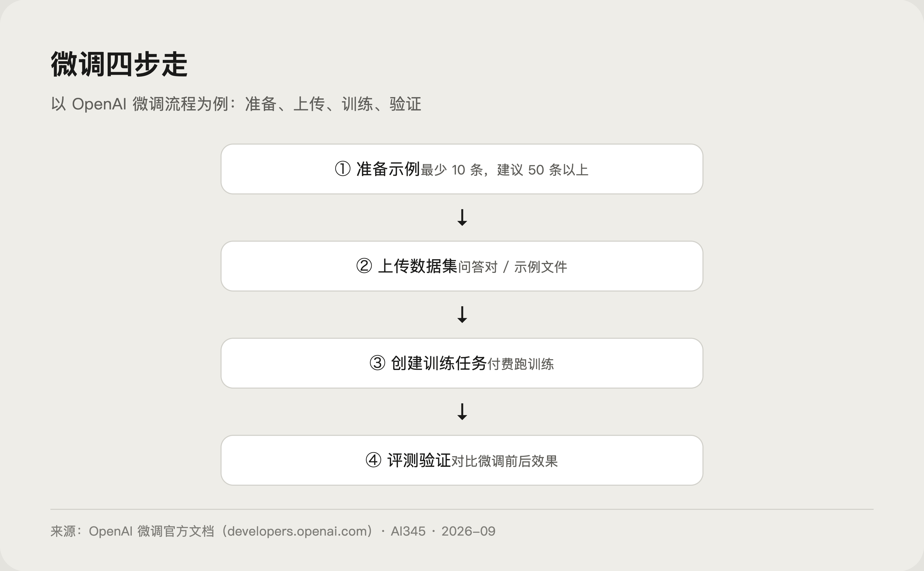Image resolution: width=924 pixels, height=571 pixels.
Task: Click the title 微调四步走
Action: point(119,64)
